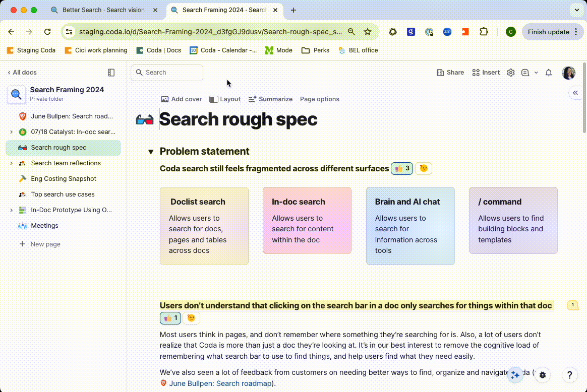Click the In-doc search pink card
This screenshot has height=392, width=587.
tap(307, 221)
